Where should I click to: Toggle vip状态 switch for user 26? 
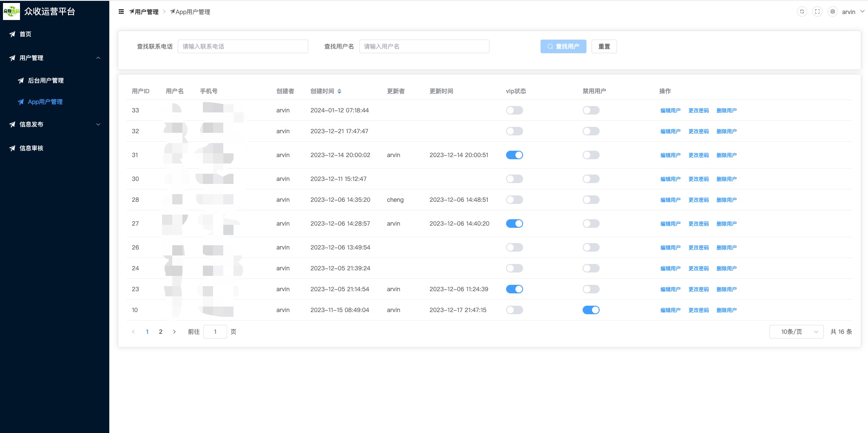515,247
